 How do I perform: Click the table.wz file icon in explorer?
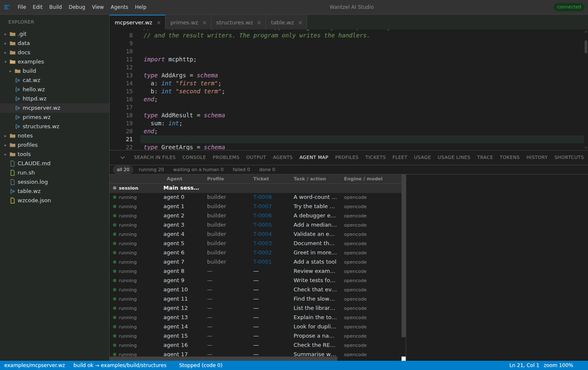pyautogui.click(x=13, y=191)
